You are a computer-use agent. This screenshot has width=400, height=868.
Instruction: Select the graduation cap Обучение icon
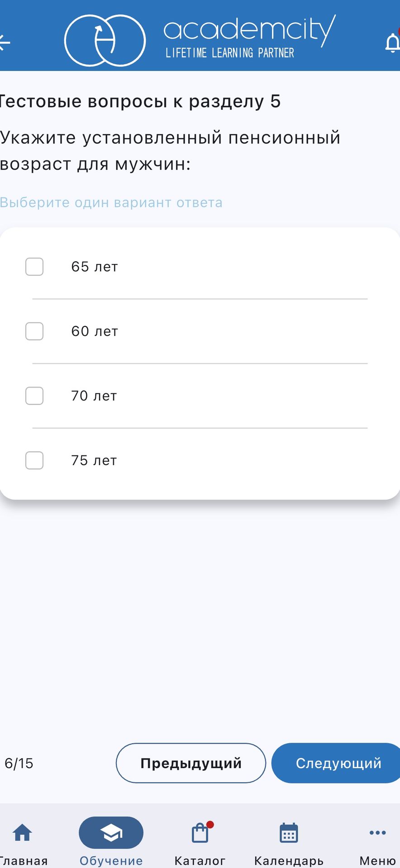click(x=111, y=832)
